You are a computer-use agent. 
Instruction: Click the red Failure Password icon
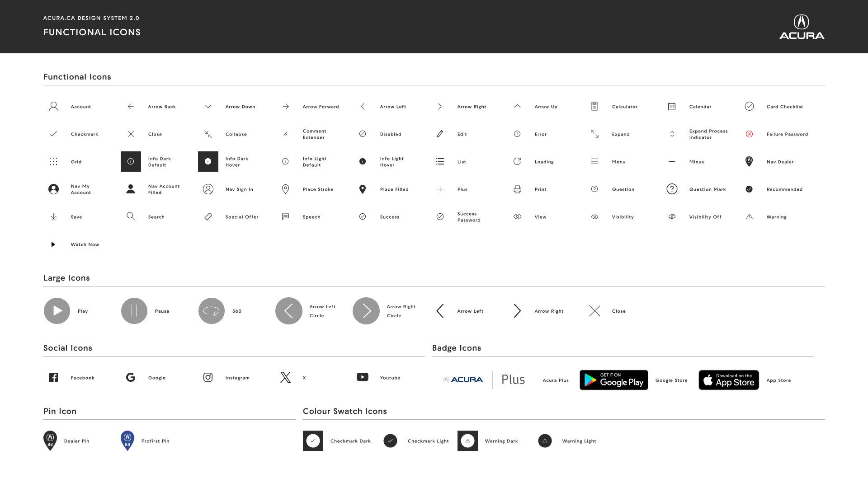tap(749, 134)
